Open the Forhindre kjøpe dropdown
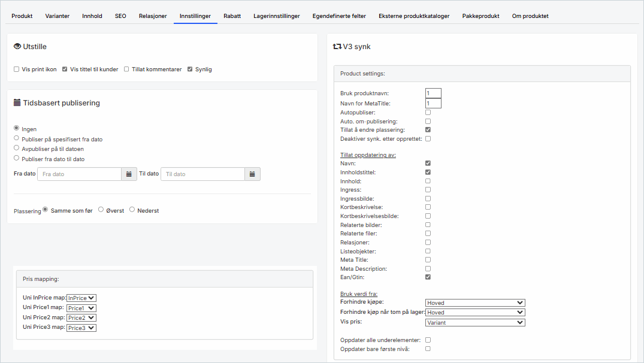This screenshot has width=644, height=363. coord(474,303)
